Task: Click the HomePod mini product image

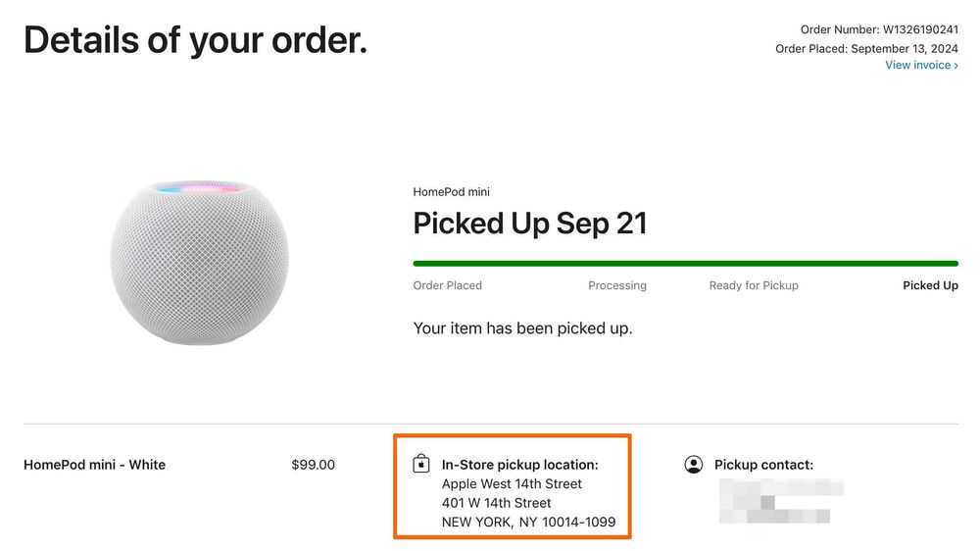Action: [x=199, y=261]
